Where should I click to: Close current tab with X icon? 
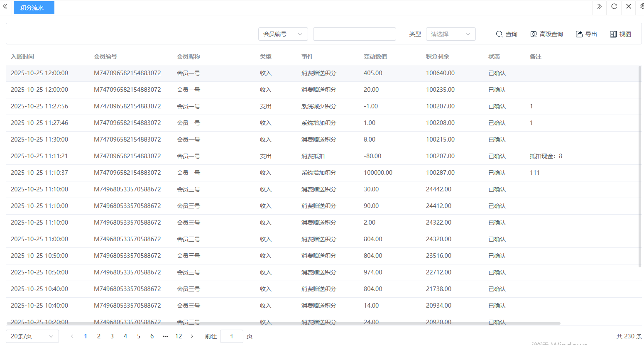pyautogui.click(x=629, y=7)
